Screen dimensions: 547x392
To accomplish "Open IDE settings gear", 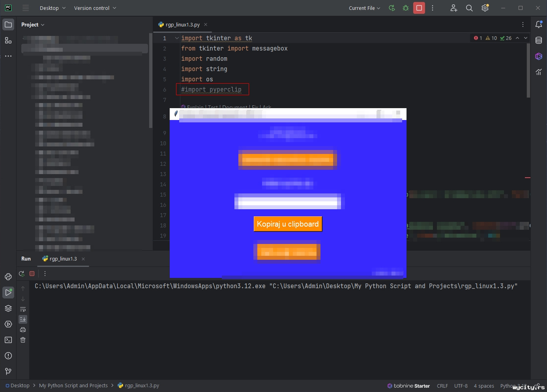I will [x=485, y=8].
